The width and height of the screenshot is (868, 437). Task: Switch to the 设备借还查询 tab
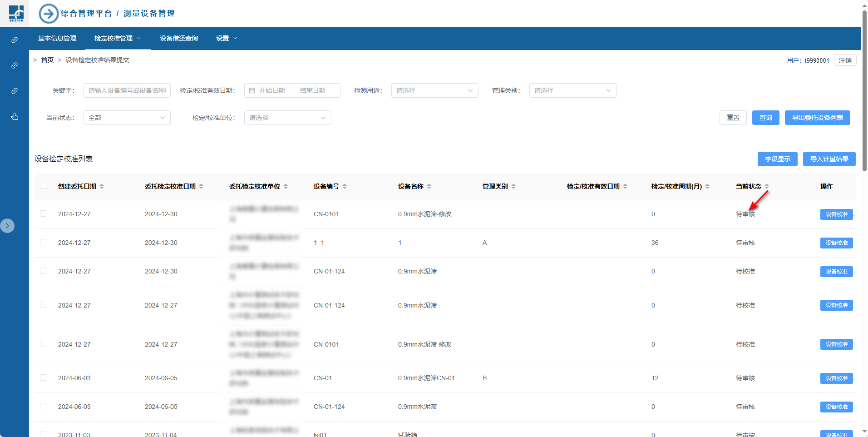pos(179,38)
